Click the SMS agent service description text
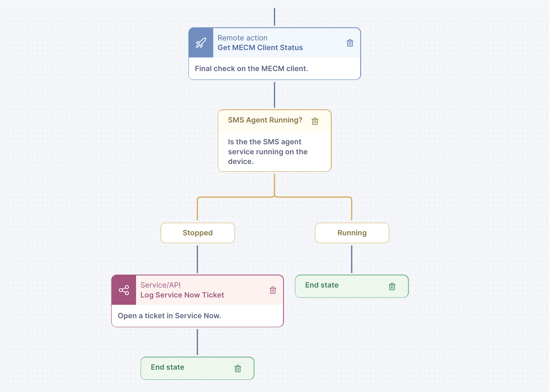The width and height of the screenshot is (549, 392). click(x=267, y=152)
